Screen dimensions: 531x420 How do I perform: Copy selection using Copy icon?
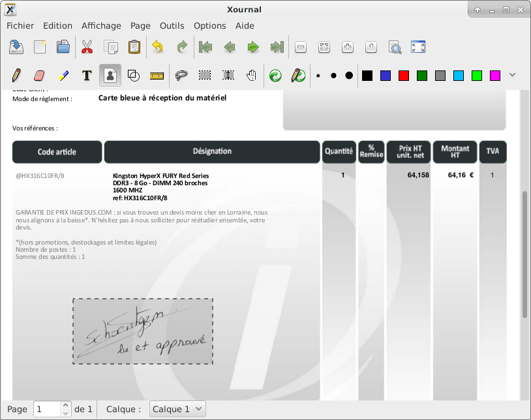[111, 47]
